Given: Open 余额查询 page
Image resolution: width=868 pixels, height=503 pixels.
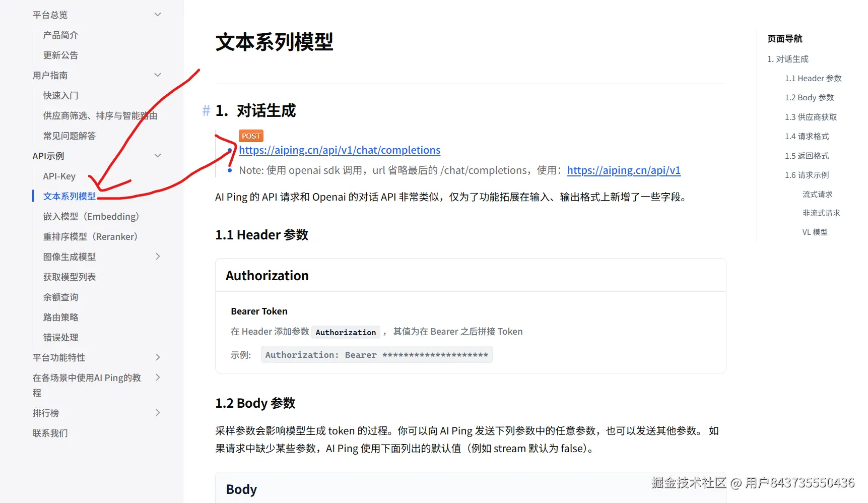Looking at the screenshot, I should pyautogui.click(x=60, y=297).
